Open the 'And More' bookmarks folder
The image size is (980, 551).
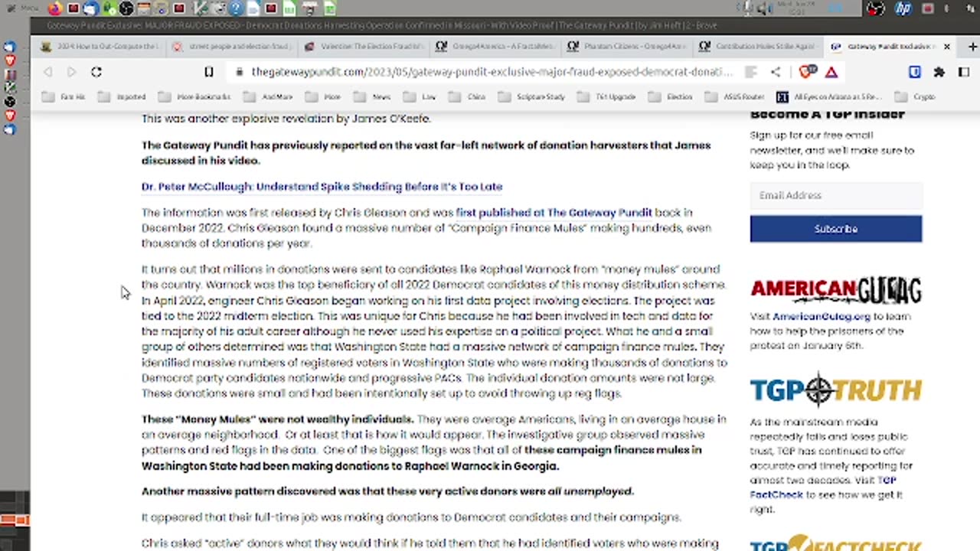point(269,97)
